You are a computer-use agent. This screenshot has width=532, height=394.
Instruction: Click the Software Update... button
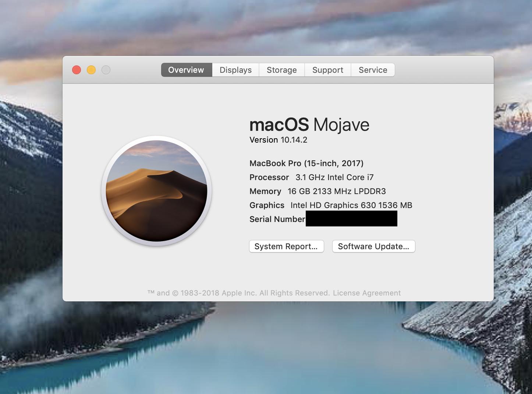pyautogui.click(x=374, y=246)
